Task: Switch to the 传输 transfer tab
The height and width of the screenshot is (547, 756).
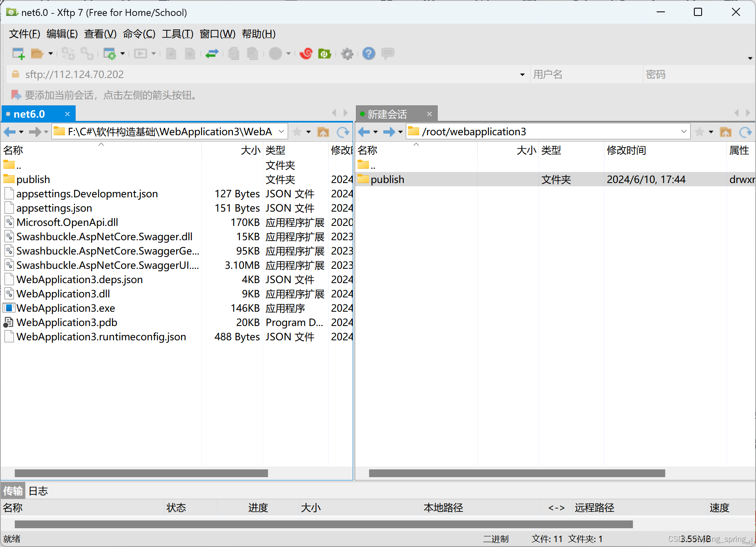Action: 13,491
